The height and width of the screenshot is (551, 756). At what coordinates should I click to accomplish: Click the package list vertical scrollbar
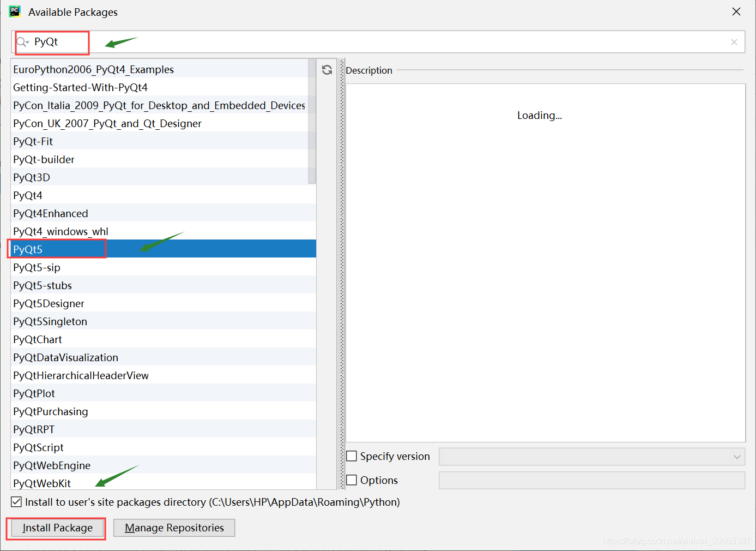pyautogui.click(x=312, y=121)
